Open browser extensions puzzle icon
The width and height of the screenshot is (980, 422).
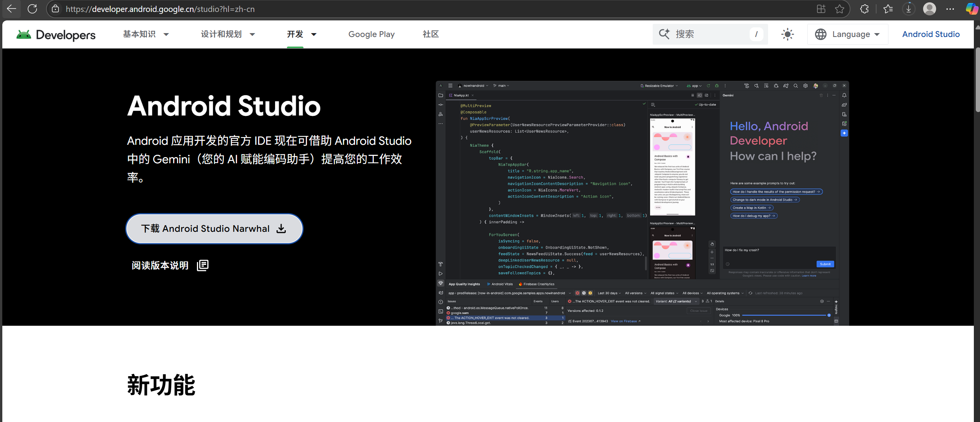[864, 9]
